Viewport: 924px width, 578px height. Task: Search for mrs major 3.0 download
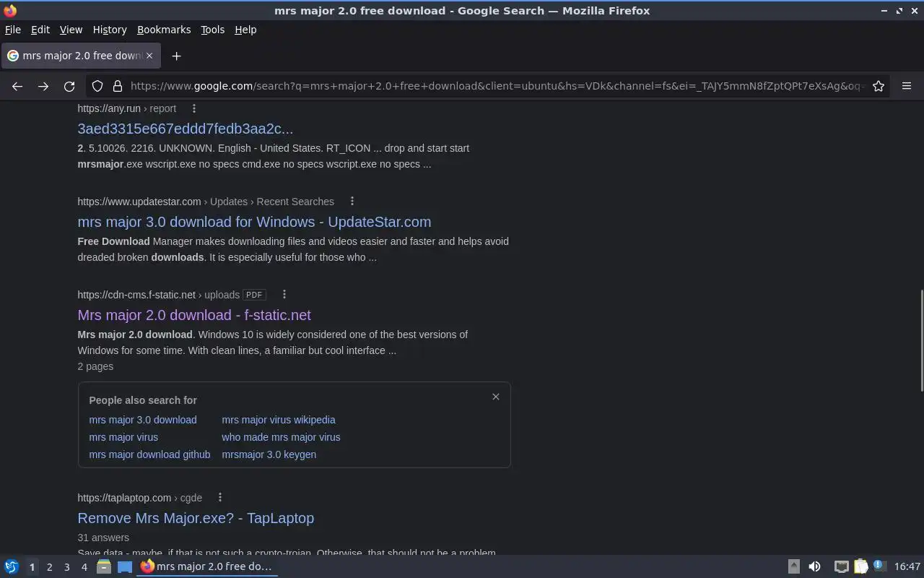pos(143,420)
